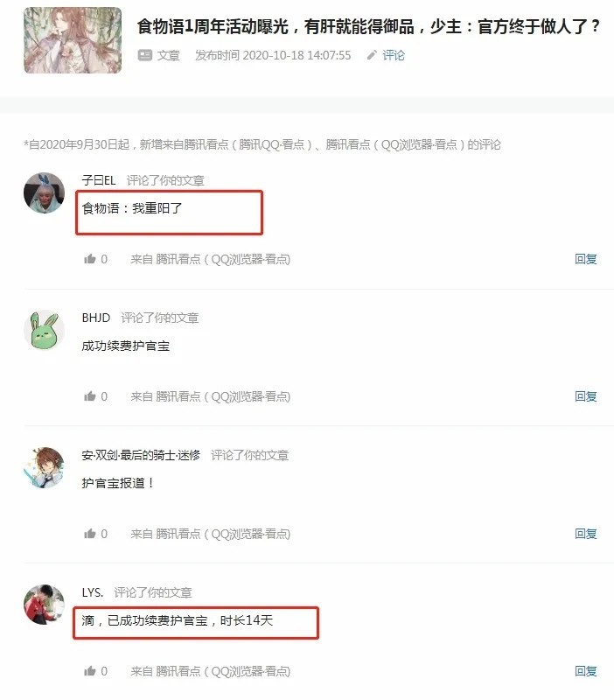Open avatar of 安·双剑·最后的骑士·迷修

tap(44, 467)
